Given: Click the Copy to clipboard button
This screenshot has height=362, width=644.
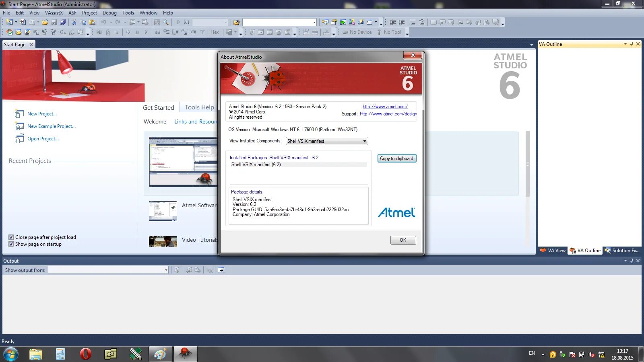Looking at the screenshot, I should (x=397, y=158).
